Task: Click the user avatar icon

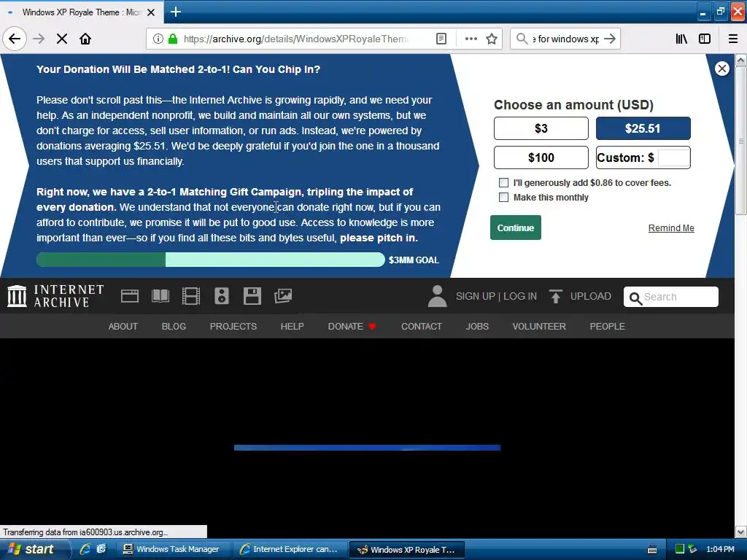Action: pyautogui.click(x=438, y=296)
